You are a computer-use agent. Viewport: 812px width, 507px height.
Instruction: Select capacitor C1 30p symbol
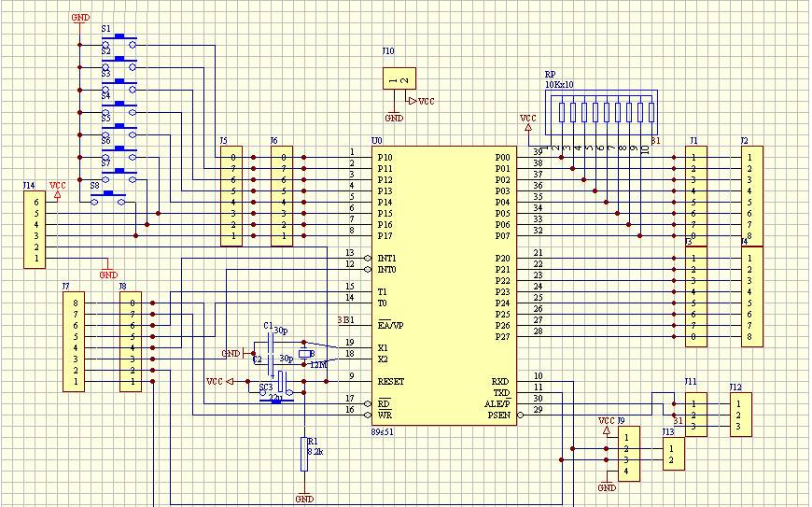point(271,343)
